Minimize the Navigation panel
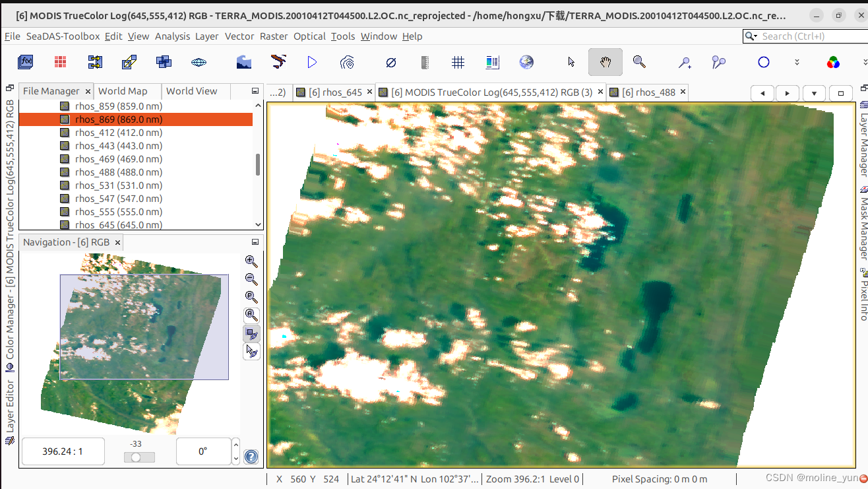The image size is (868, 489). (x=255, y=242)
